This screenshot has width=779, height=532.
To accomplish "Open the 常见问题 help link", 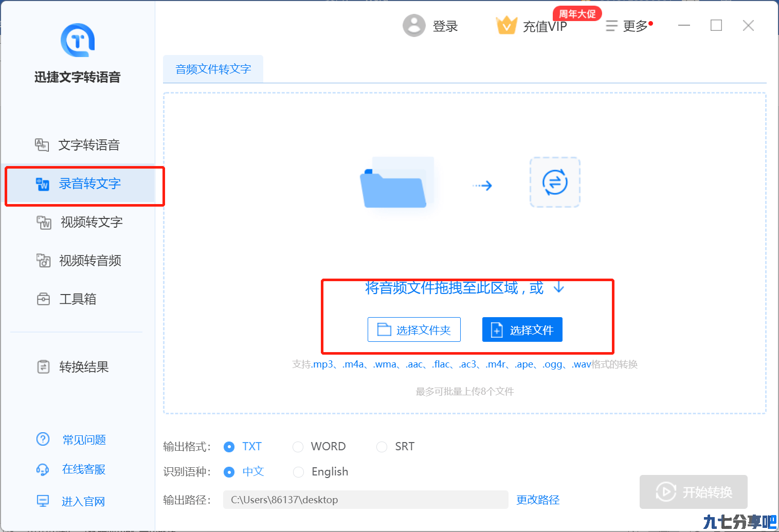I will point(84,439).
